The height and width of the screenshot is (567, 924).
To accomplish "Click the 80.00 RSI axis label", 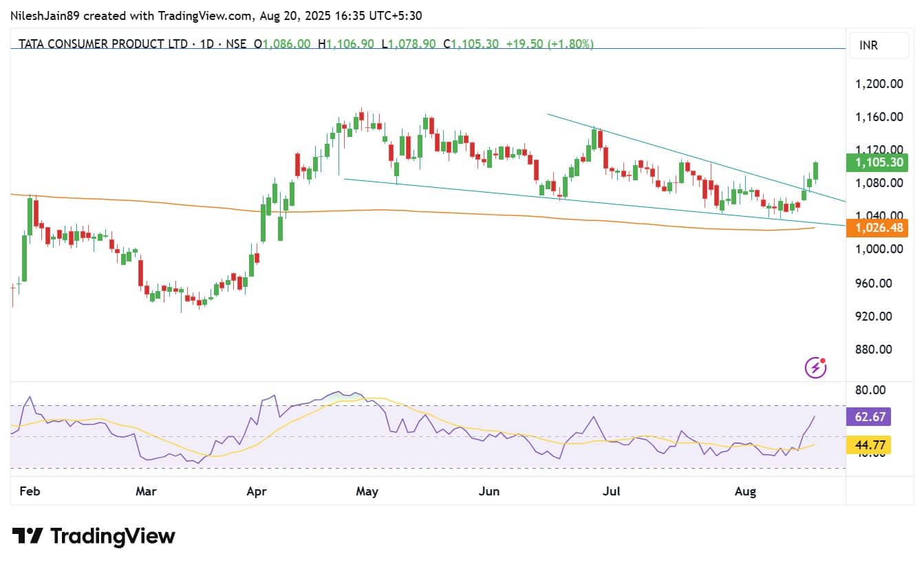I will pyautogui.click(x=870, y=390).
